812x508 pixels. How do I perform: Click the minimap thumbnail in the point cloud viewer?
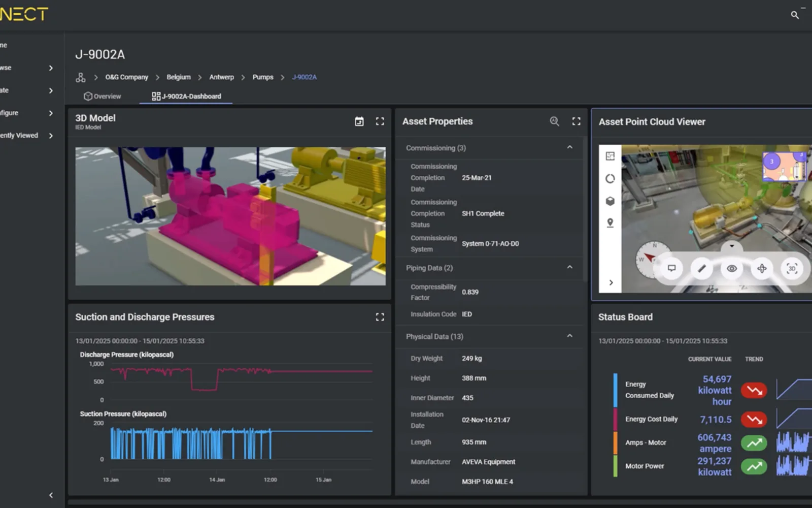coord(785,166)
